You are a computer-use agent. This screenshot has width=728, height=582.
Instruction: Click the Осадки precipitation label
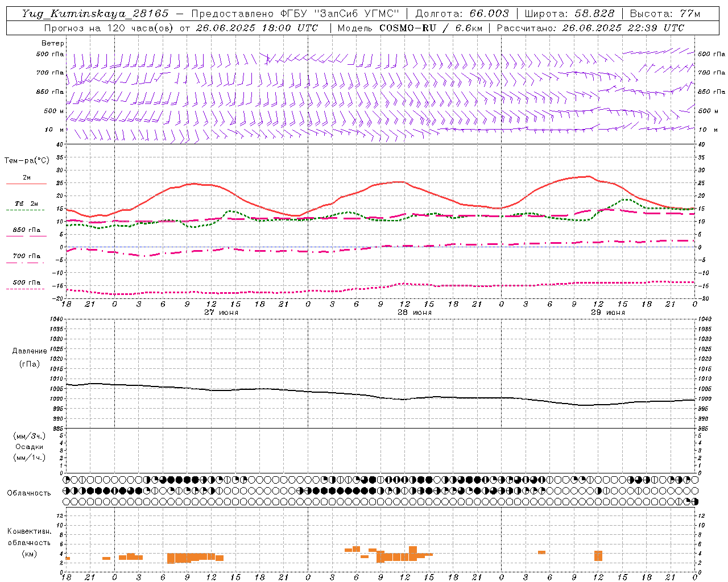click(x=30, y=447)
